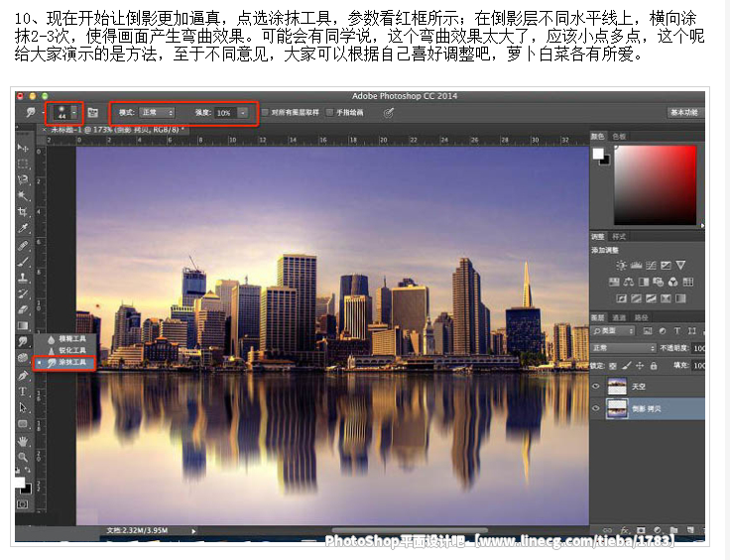Viewport: 730px width, 560px height.
Task: Select the Move tool
Action: point(23,148)
